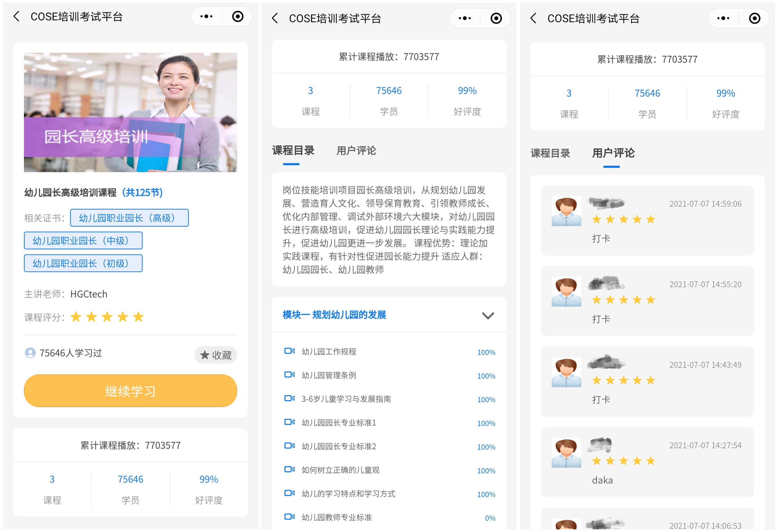This screenshot has width=778, height=532.
Task: Click the video icon beside 幼儿园园长专业标准1
Action: pos(289,422)
